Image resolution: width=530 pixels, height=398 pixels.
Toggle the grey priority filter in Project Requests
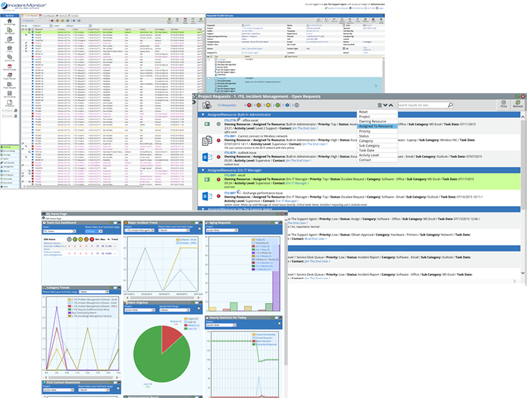pos(297,105)
